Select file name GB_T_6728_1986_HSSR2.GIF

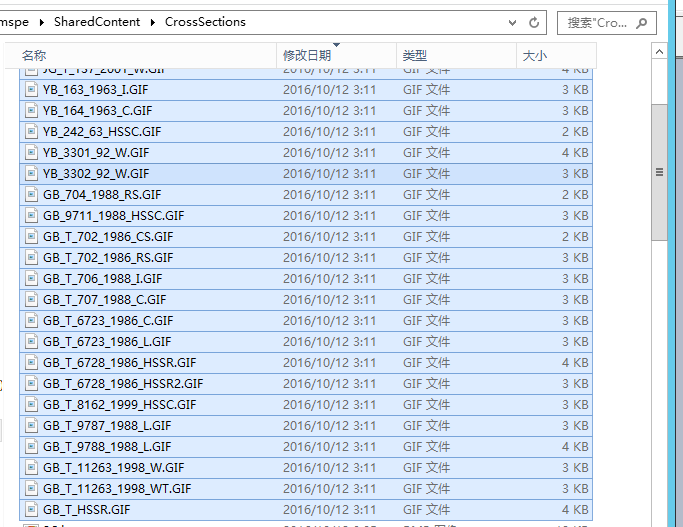[123, 384]
